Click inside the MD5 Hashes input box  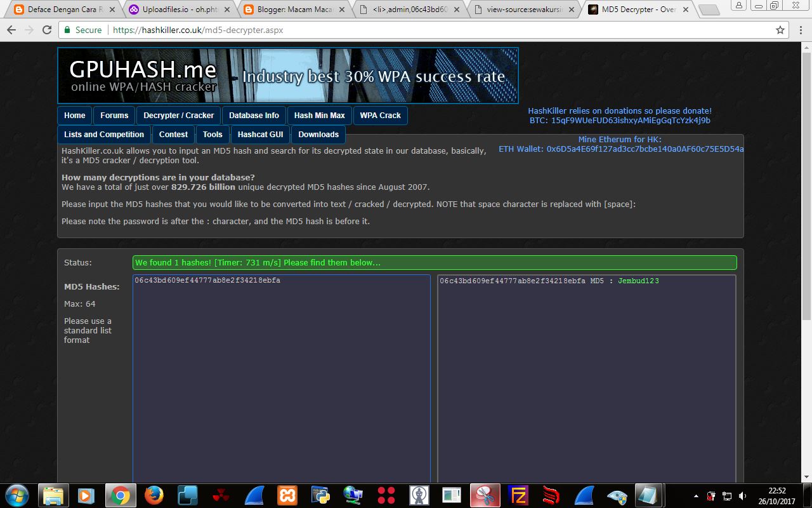tap(282, 378)
